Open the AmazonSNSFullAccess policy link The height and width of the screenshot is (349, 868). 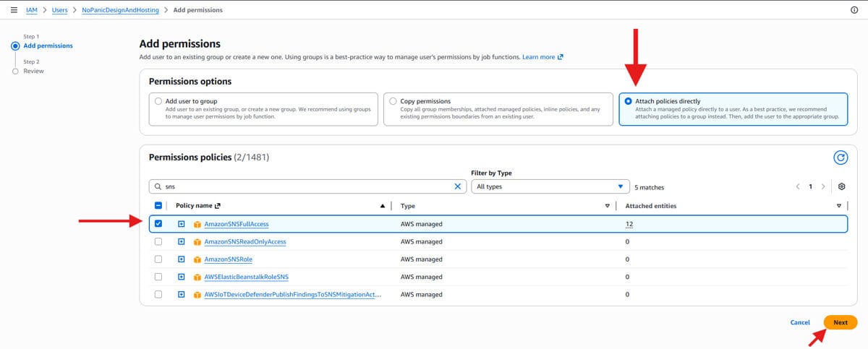[x=237, y=224]
